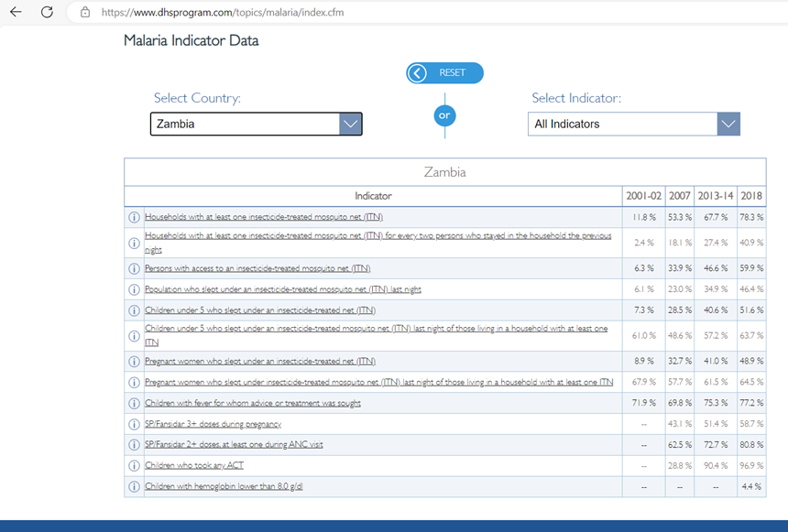Open link SP/Fansidar 2+ doses during ANC visit
The image size is (788, 532).
point(234,445)
